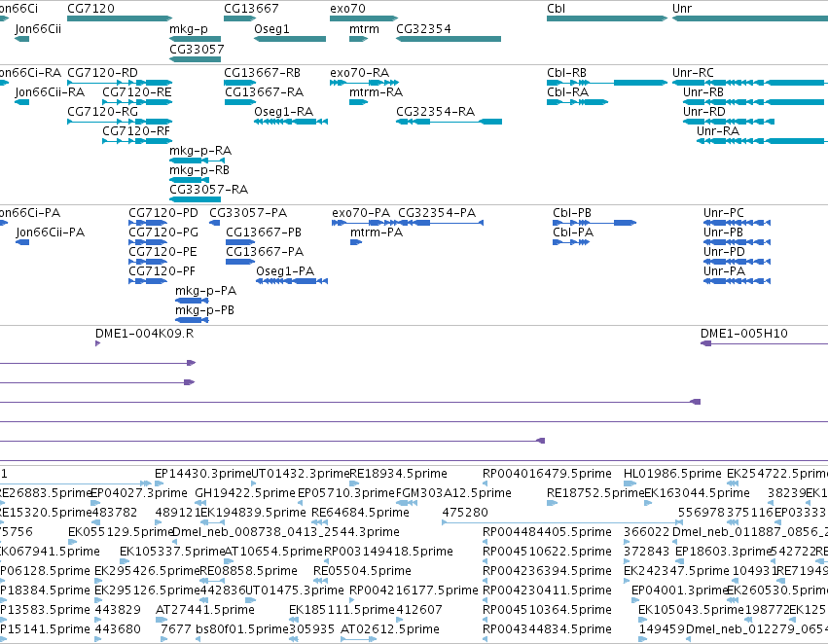Viewport: 828px width, 644px height.
Task: Click EST HL01986.5prime
Action: 672,474
